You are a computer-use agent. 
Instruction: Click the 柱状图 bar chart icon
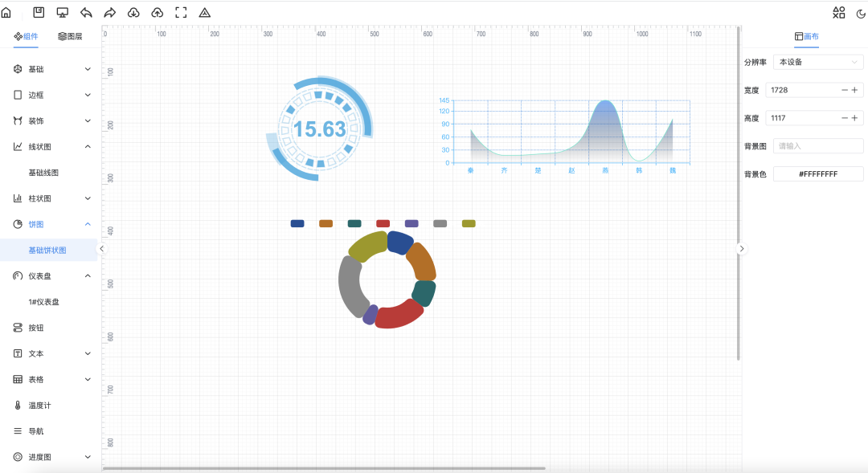pyautogui.click(x=18, y=198)
